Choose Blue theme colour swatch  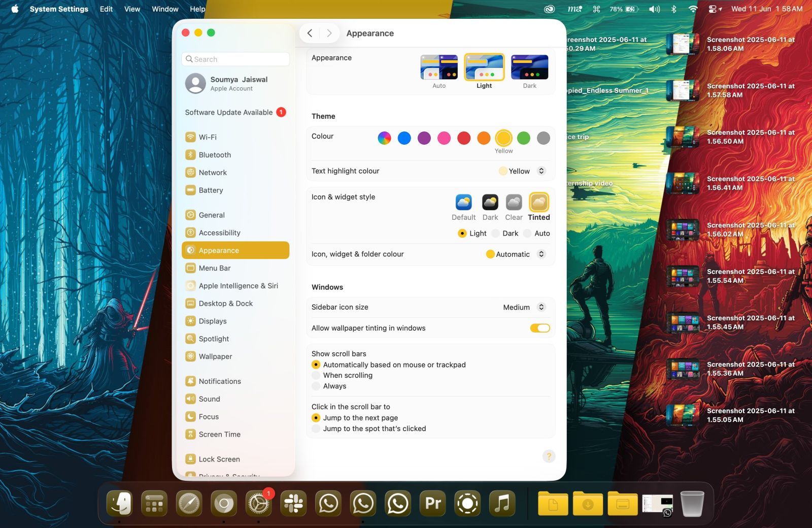(404, 138)
